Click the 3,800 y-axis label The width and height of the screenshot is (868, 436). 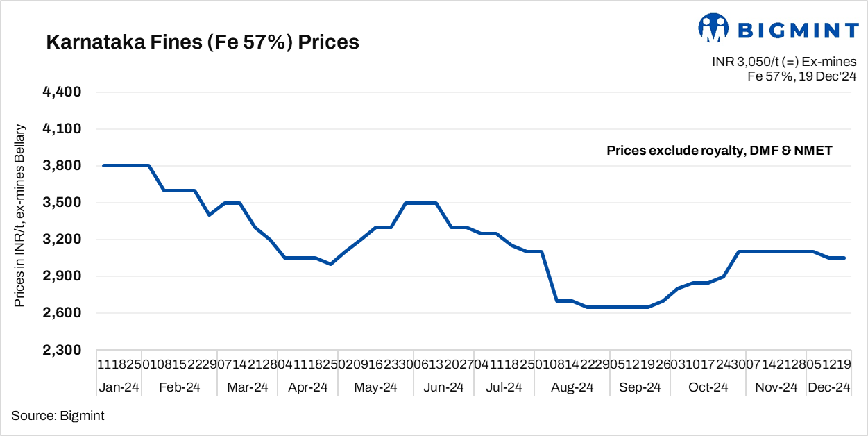click(63, 166)
